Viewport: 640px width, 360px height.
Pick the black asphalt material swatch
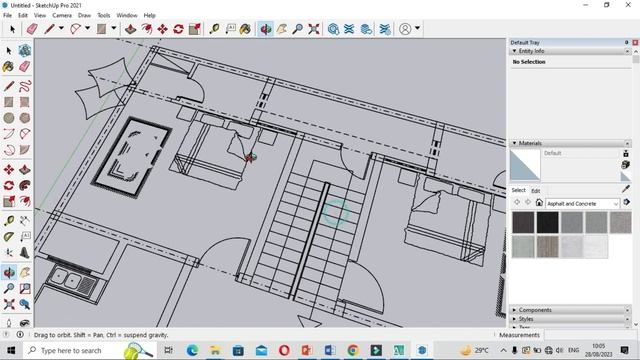[x=547, y=222]
